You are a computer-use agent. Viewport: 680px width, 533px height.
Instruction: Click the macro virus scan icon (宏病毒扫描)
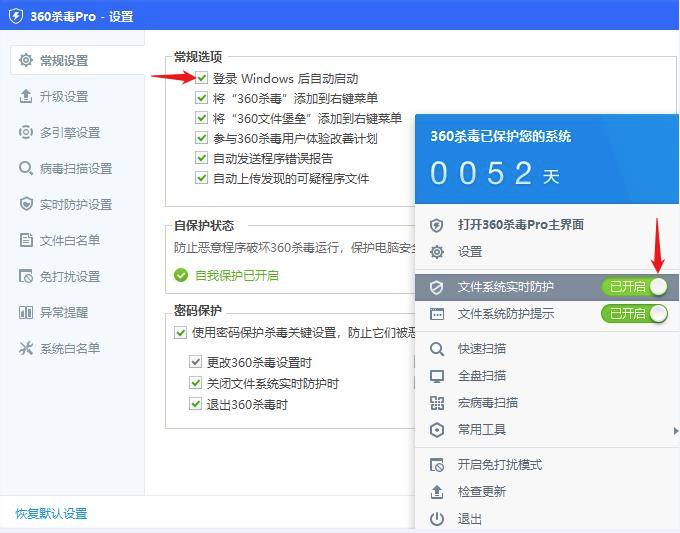436,403
